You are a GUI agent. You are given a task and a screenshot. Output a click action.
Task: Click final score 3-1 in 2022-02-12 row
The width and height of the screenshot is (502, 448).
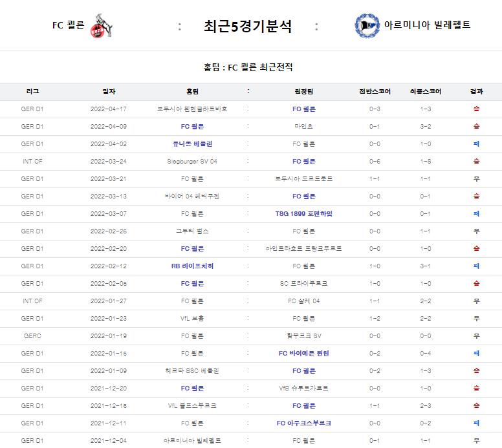pos(426,266)
